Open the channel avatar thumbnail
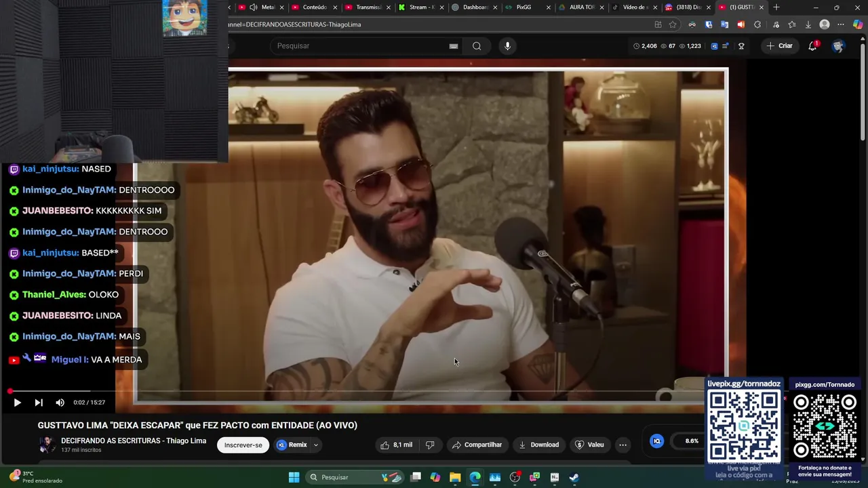 (x=47, y=445)
